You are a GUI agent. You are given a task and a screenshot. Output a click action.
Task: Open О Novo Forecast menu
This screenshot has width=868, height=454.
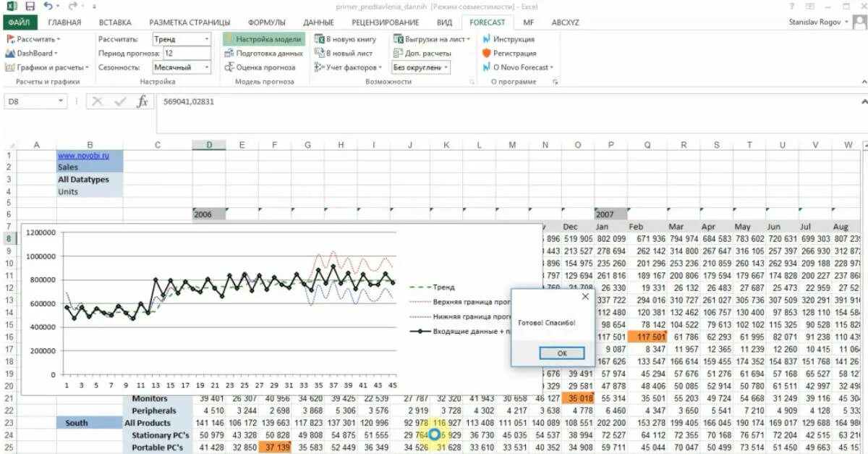pos(518,67)
